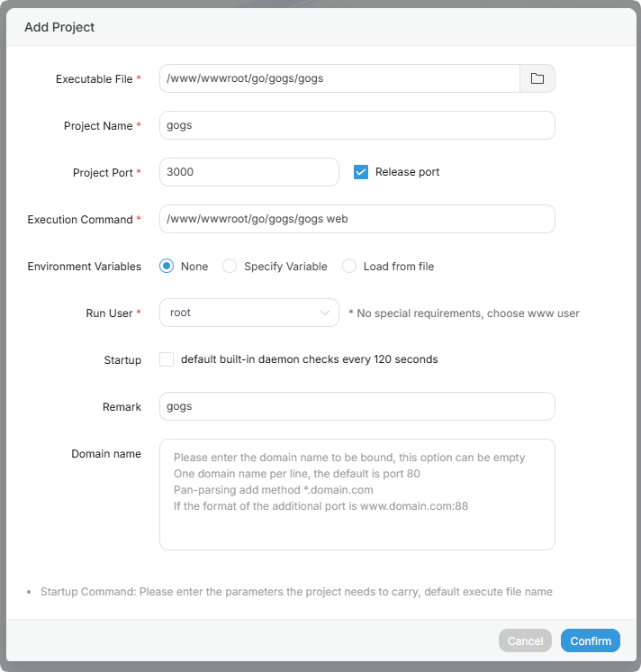Click into the Executable File path field
Image resolution: width=641 pixels, height=672 pixels.
339,78
